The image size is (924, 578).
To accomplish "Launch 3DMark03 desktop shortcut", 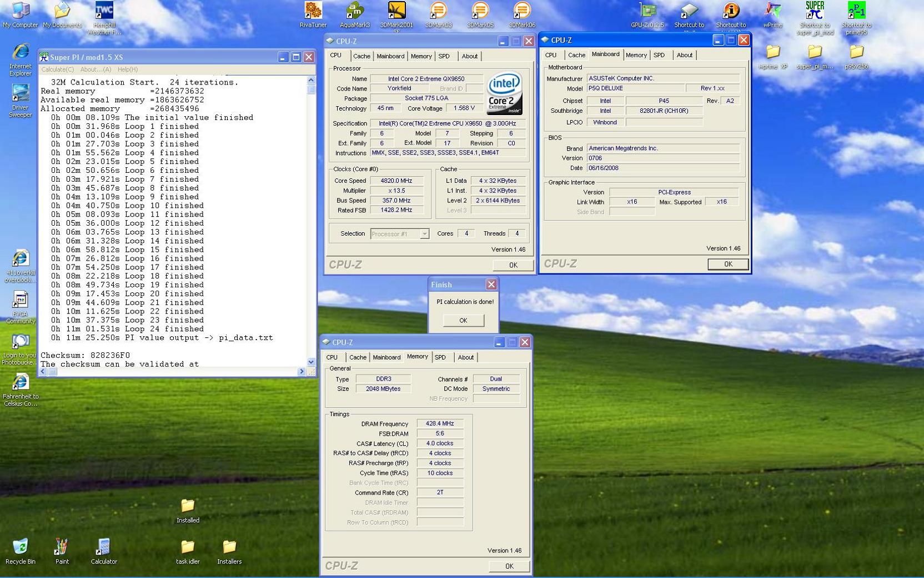I will click(x=438, y=15).
